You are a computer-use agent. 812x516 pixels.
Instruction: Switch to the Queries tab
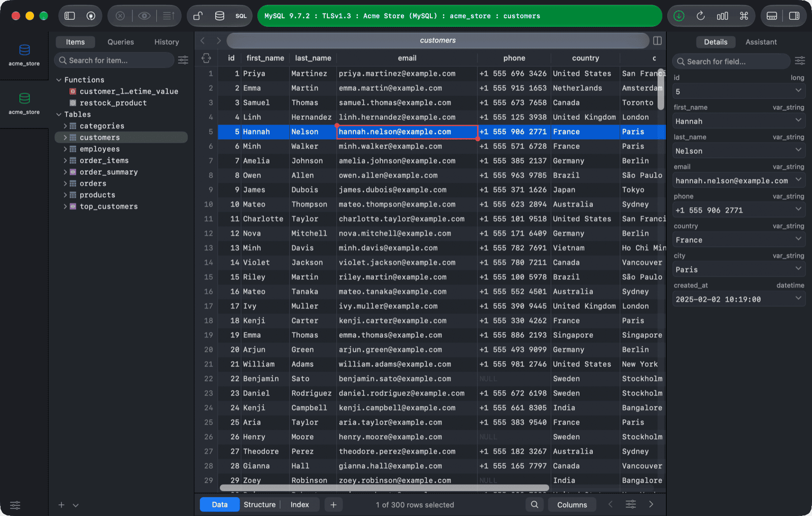tap(121, 42)
